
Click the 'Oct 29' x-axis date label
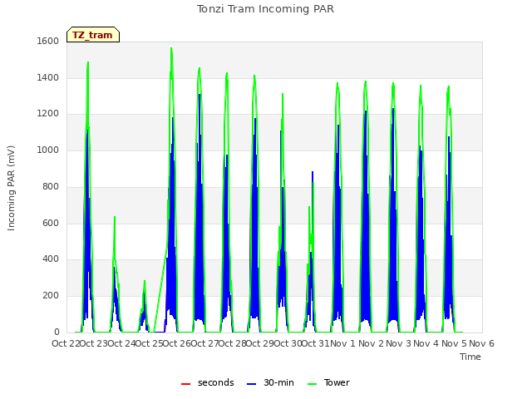tap(260, 343)
